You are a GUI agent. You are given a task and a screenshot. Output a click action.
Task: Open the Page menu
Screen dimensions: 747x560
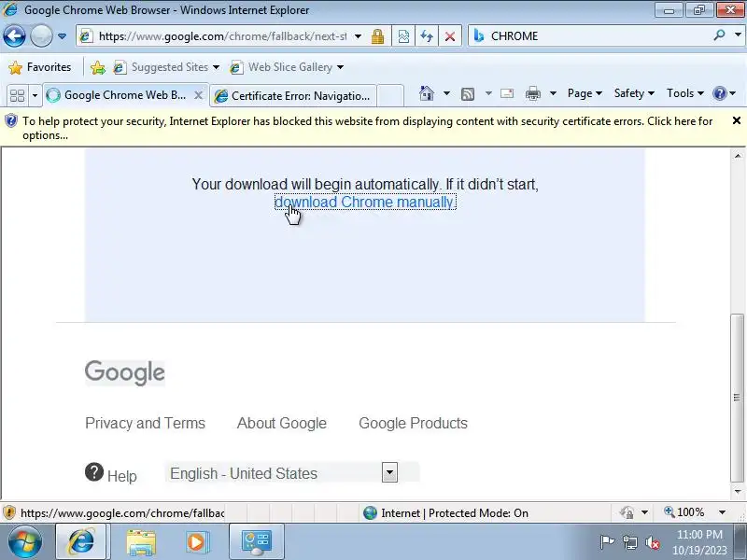coord(585,93)
